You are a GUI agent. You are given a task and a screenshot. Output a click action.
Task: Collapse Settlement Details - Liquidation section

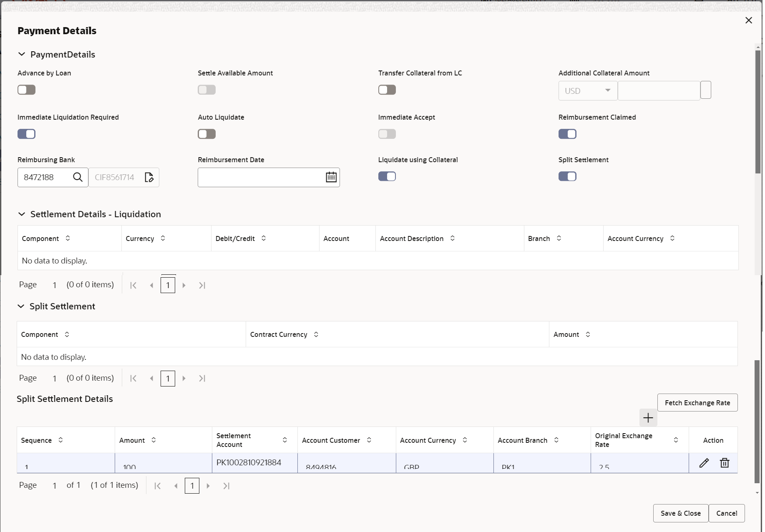(x=22, y=214)
